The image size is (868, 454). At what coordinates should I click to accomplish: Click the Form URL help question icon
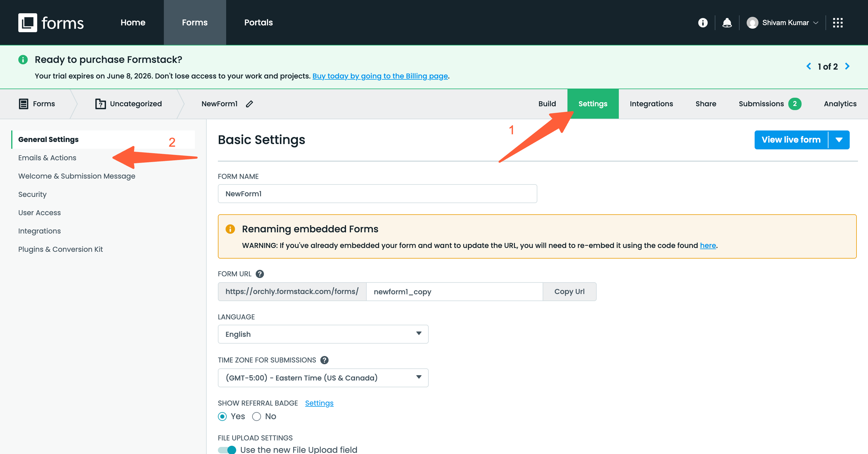260,274
